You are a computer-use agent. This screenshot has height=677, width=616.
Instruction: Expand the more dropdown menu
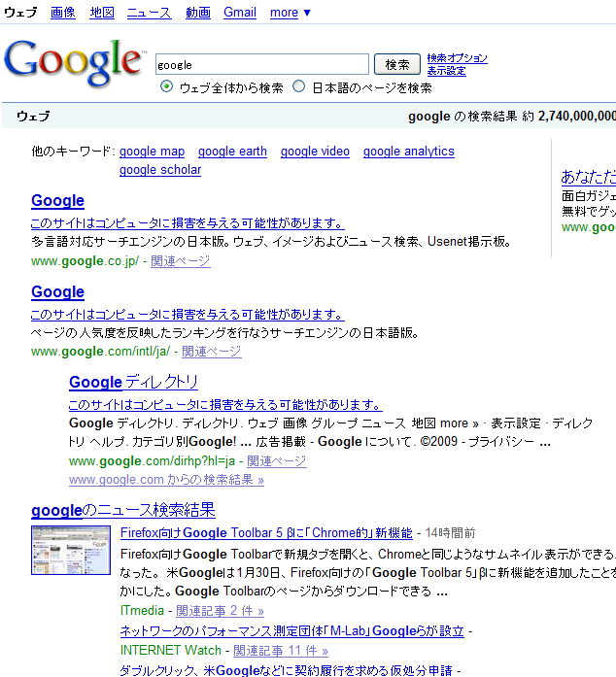point(290,13)
